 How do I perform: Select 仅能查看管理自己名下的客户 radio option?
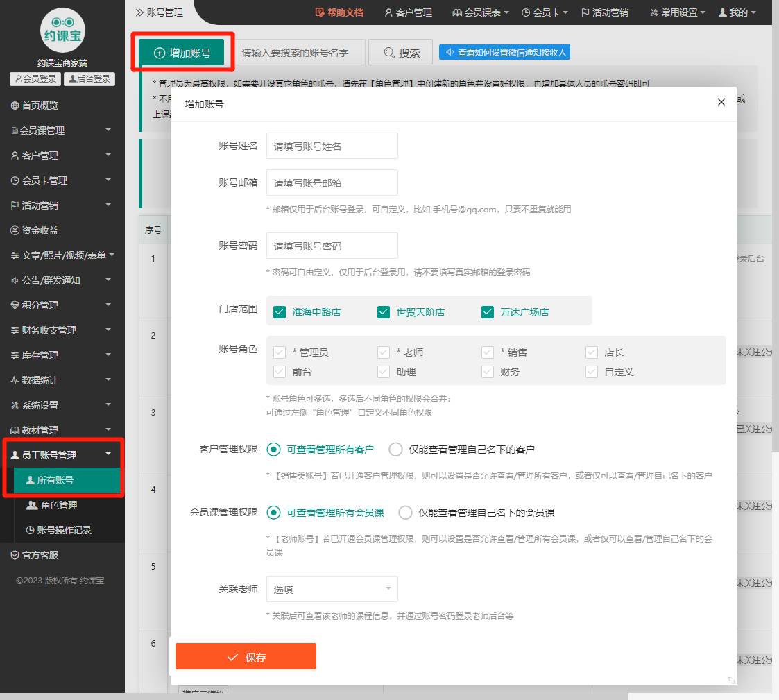(x=395, y=450)
